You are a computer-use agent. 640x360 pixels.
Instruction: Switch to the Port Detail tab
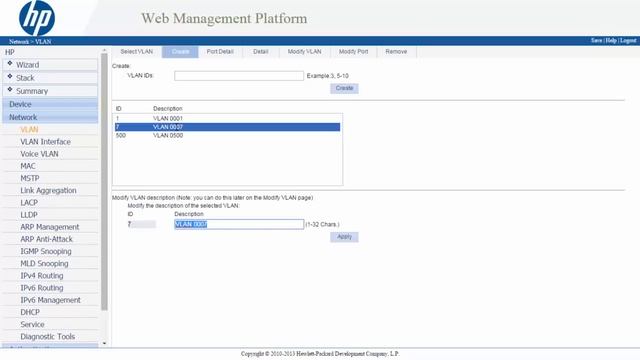point(220,52)
